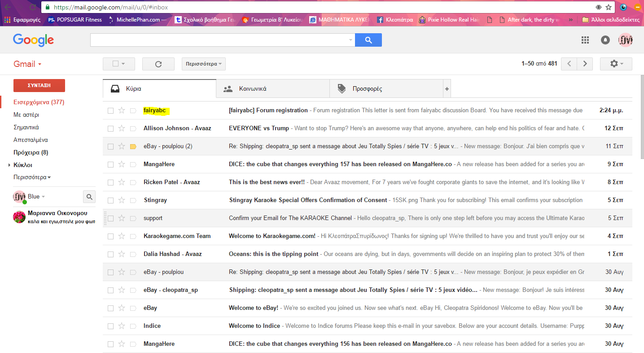
Task: Tick the Dalia Hashad - Avaaz checkbox
Action: pyautogui.click(x=110, y=254)
